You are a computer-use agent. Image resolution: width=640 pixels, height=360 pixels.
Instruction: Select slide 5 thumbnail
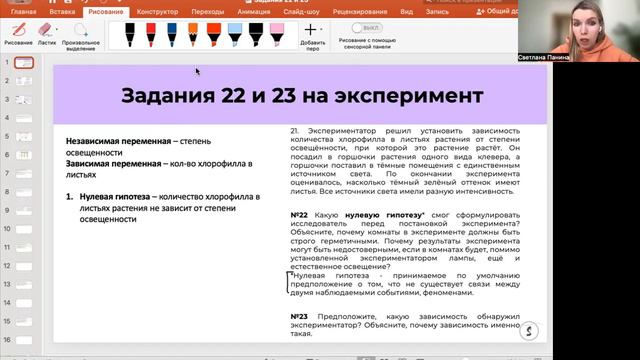[x=24, y=137]
